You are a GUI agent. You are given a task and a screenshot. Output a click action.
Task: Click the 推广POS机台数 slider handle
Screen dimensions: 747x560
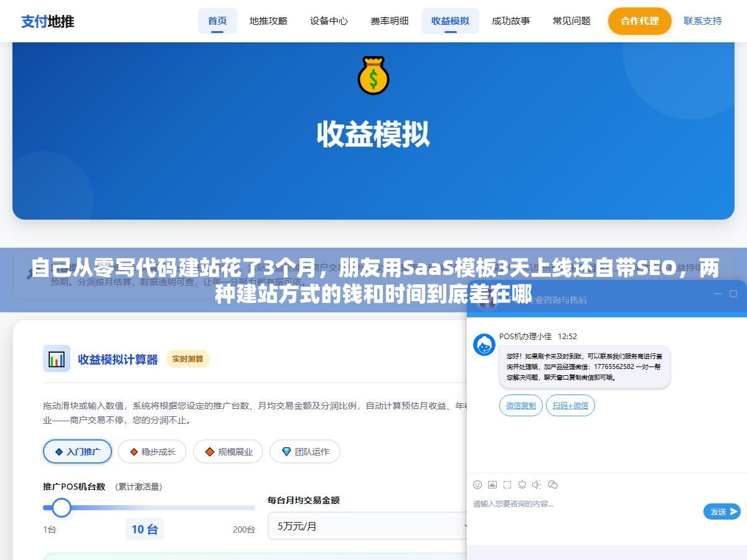click(62, 508)
